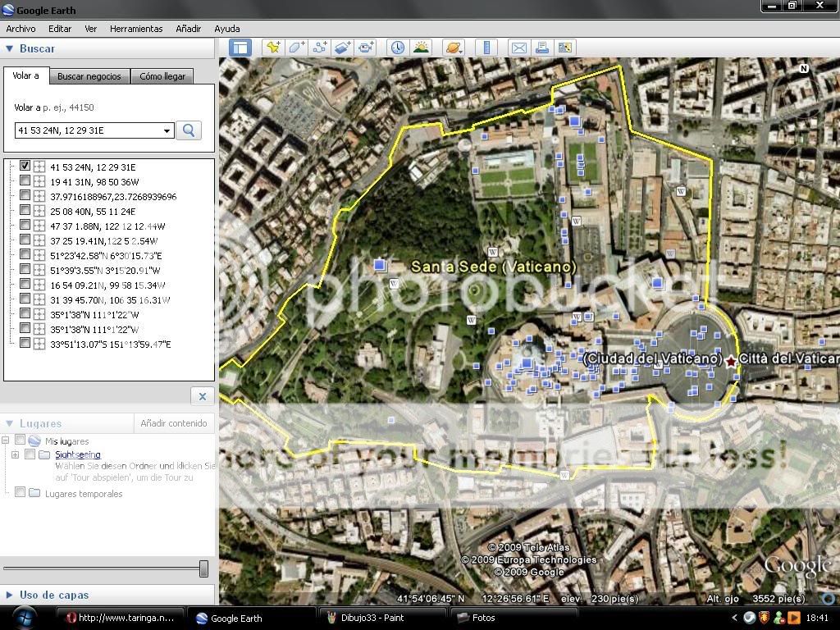The height and width of the screenshot is (630, 840).
Task: Open the Ver menu
Action: [90, 29]
